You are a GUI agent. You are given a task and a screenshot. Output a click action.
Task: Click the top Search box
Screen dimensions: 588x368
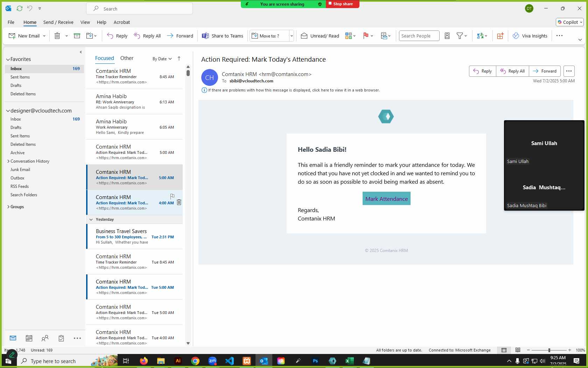139,9
